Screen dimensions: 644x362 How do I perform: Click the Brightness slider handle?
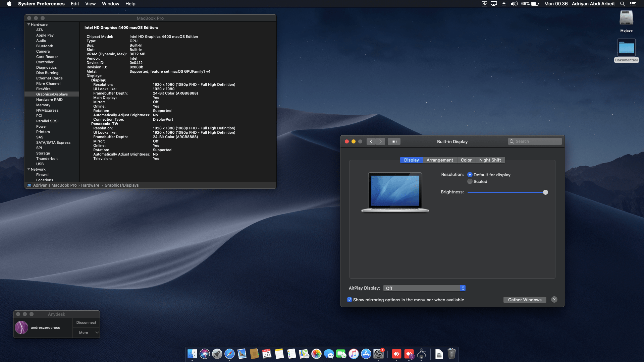(x=545, y=192)
